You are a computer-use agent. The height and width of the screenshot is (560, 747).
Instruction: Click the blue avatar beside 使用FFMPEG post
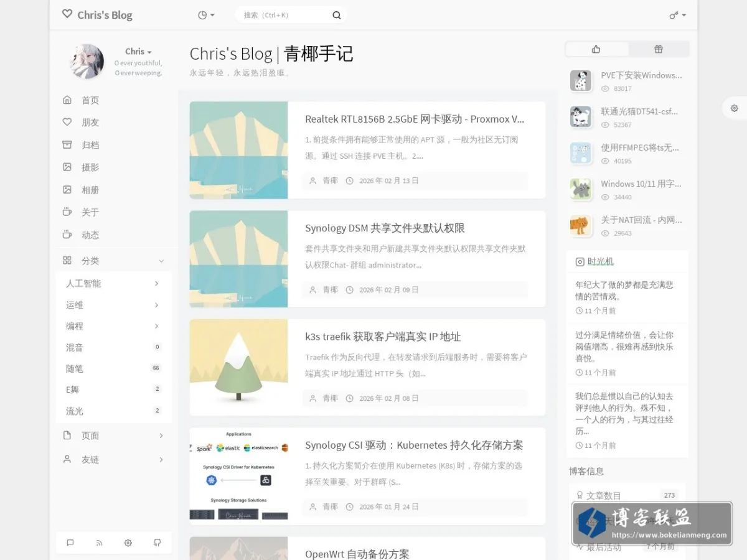pyautogui.click(x=581, y=153)
